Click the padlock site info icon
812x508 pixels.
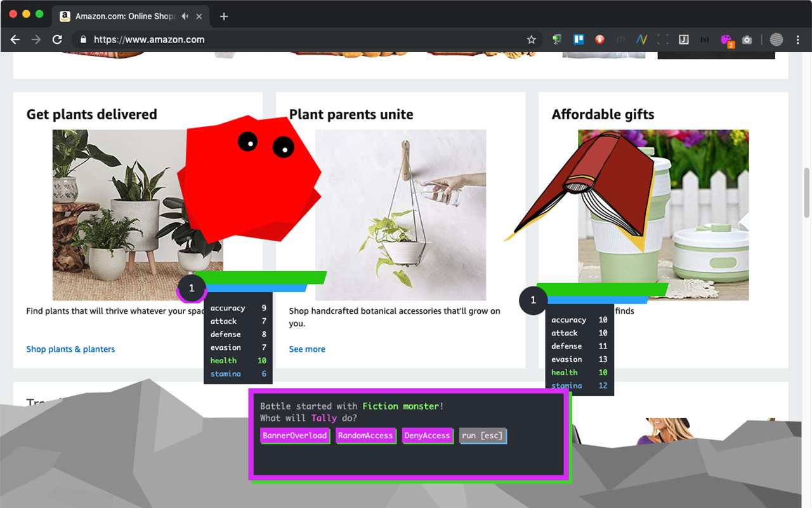83,39
